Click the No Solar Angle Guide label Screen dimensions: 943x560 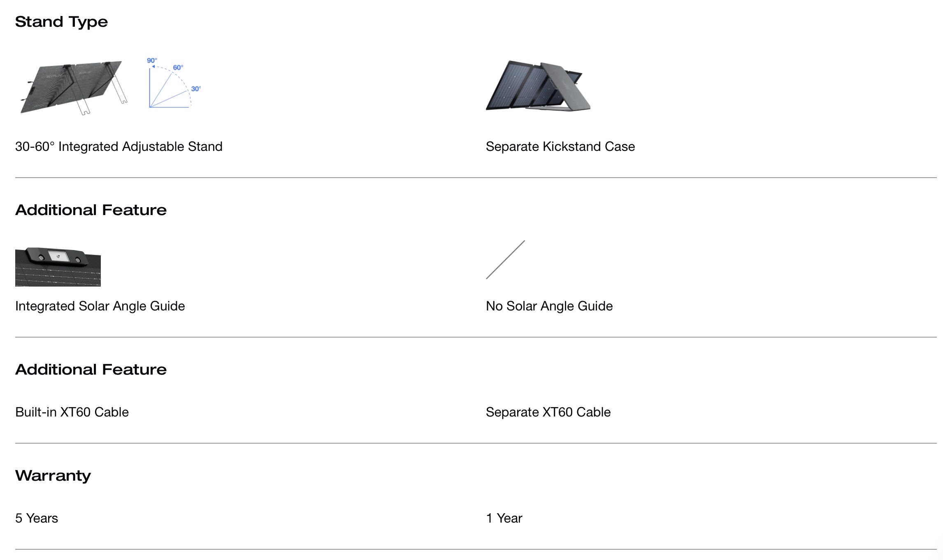549,306
